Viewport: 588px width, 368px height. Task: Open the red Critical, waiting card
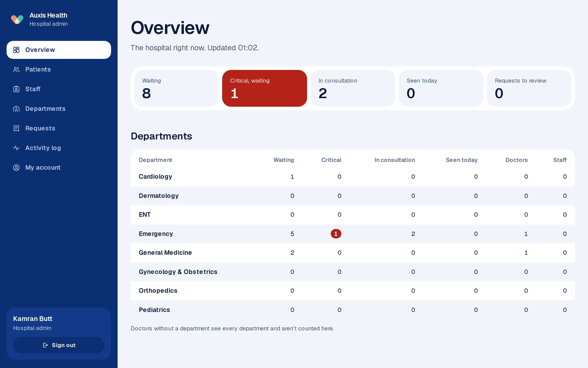coord(265,88)
